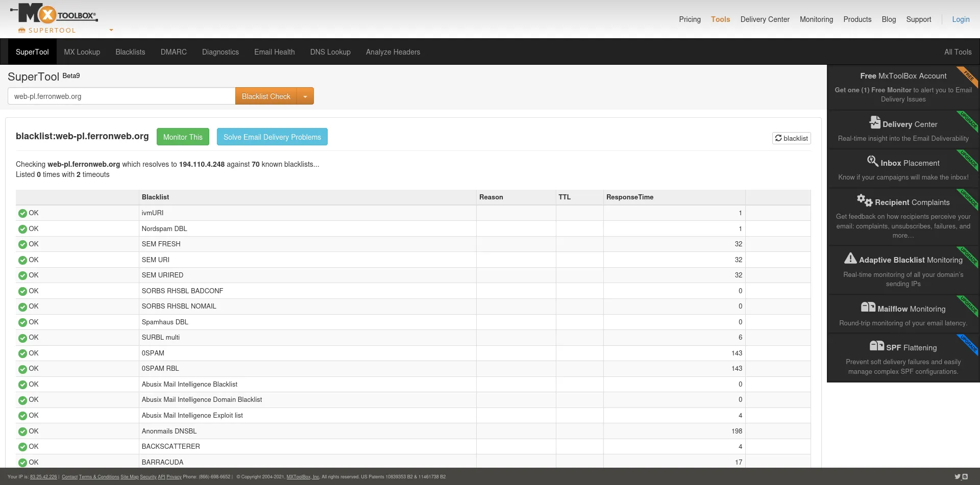Viewport: 980px width, 485px height.
Task: Click the Recipient Complaints gears icon
Action: [x=864, y=200]
